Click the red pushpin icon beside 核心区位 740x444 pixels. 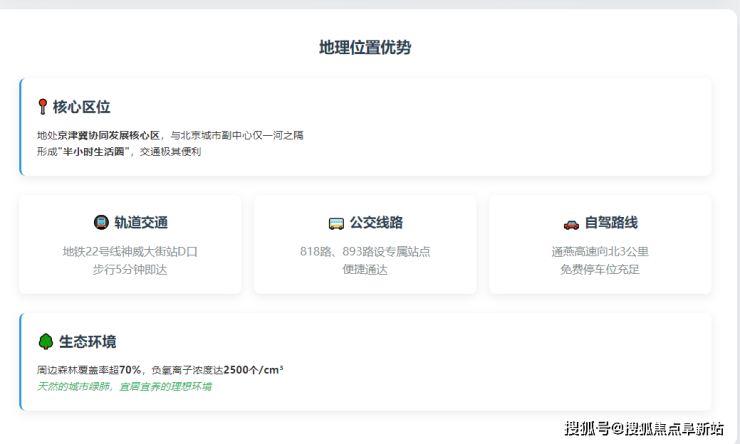click(42, 107)
